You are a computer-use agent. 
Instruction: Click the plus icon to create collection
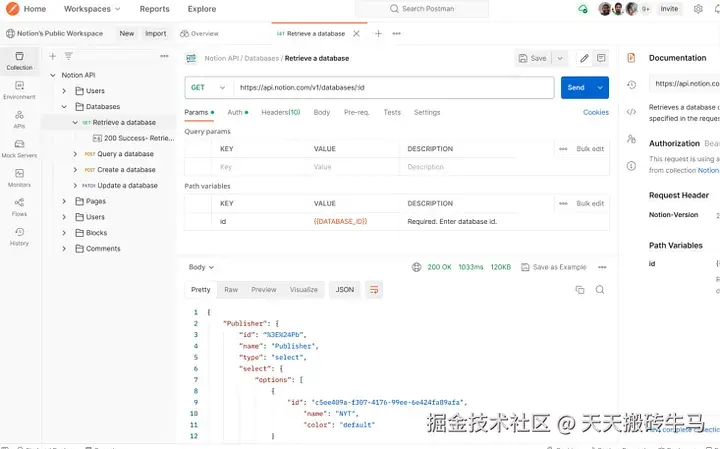pyautogui.click(x=52, y=56)
